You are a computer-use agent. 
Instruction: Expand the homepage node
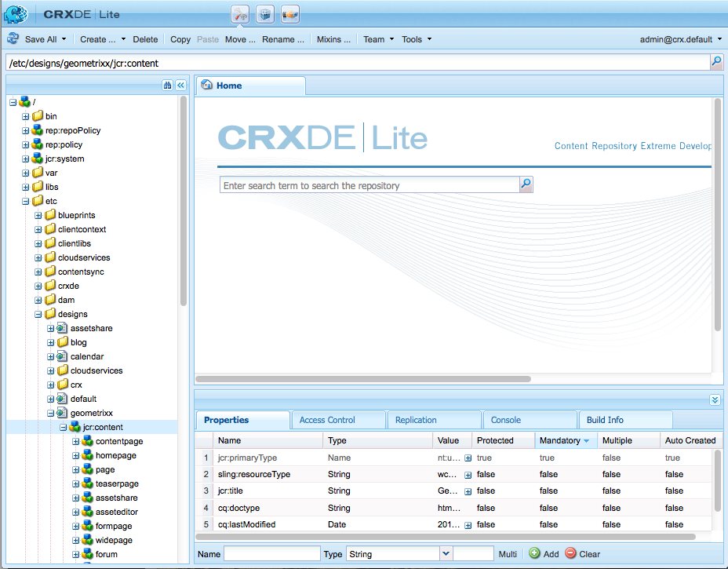(x=75, y=456)
